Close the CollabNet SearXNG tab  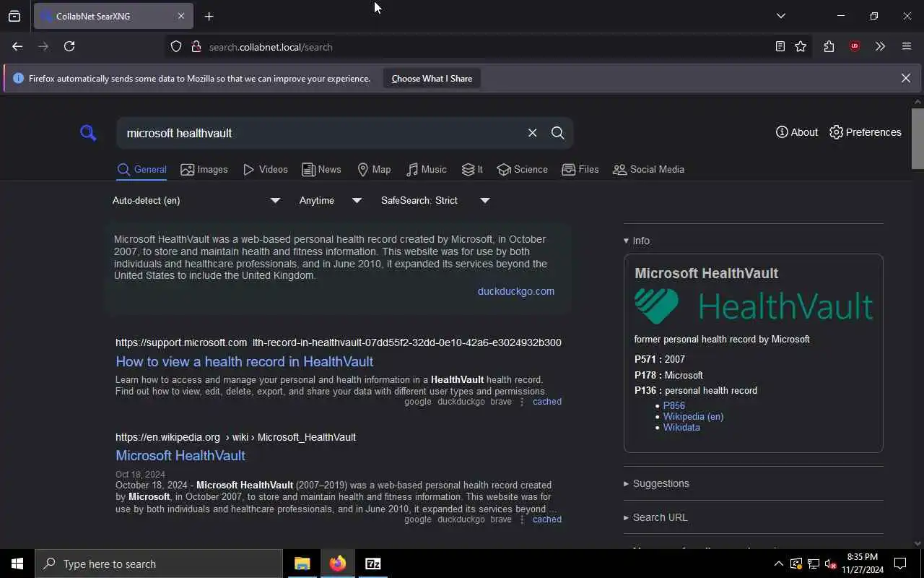(x=181, y=16)
